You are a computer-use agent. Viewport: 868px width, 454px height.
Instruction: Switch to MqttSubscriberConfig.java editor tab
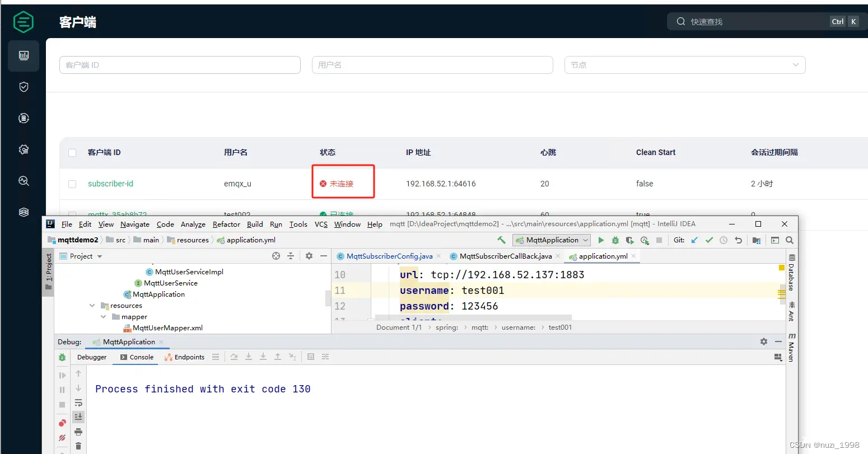pyautogui.click(x=389, y=256)
